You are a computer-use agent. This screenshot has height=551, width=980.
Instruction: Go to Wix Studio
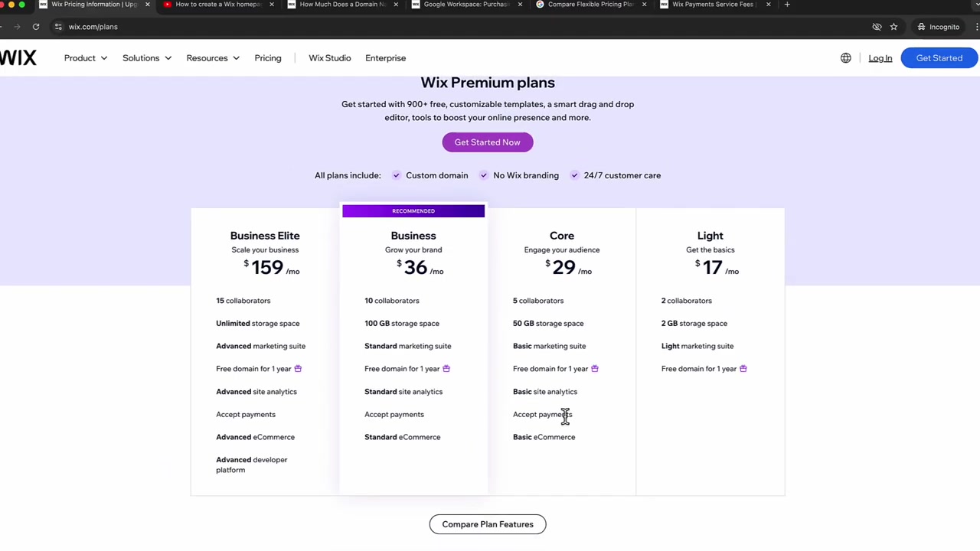click(x=330, y=58)
